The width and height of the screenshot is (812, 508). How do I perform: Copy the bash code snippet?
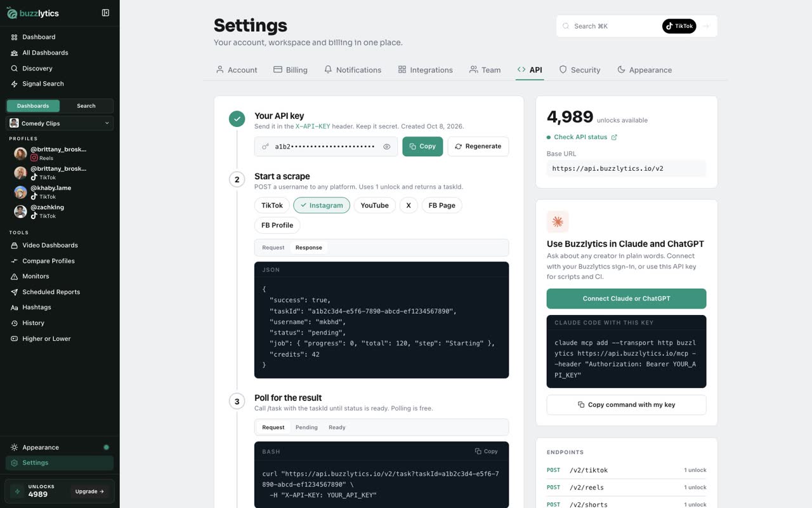[487, 451]
